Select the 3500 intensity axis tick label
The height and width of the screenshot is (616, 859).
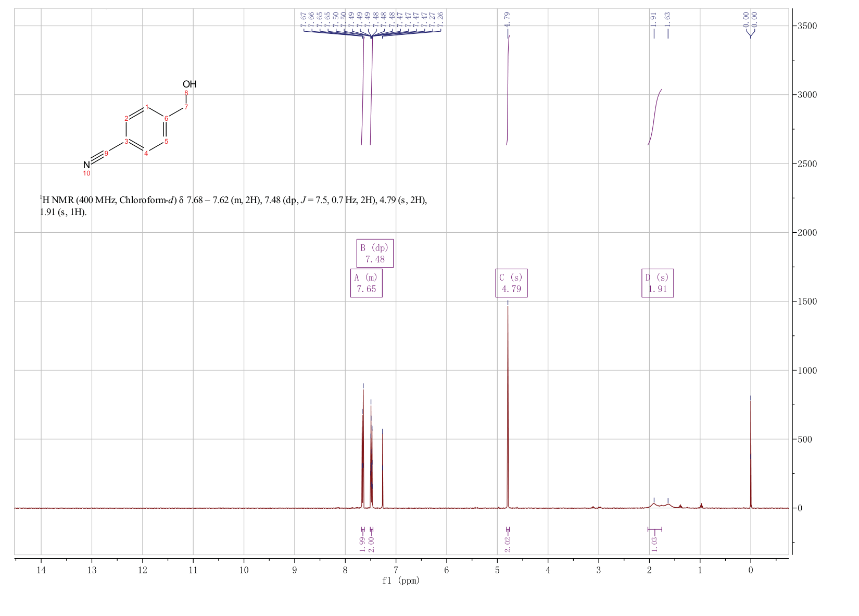807,26
